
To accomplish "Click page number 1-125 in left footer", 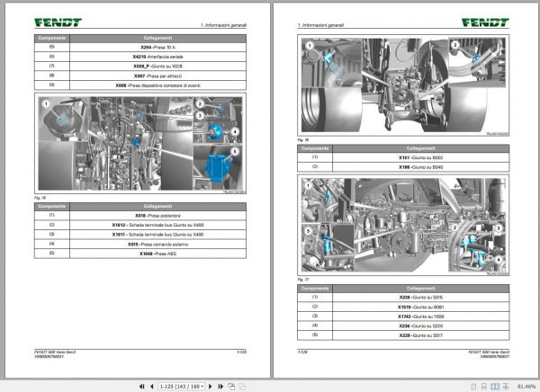I will coord(242,352).
